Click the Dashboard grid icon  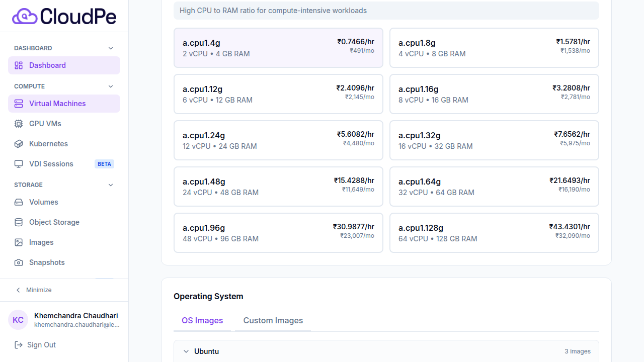pos(19,65)
